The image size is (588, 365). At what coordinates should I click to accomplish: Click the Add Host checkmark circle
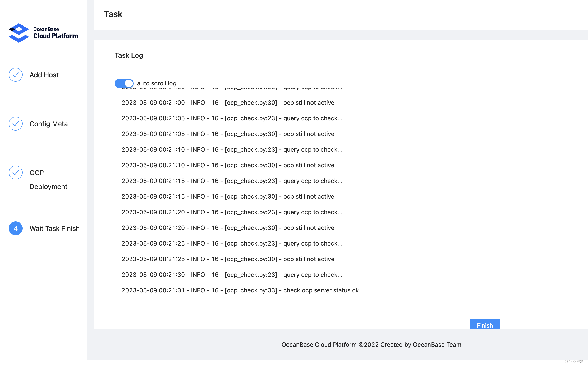click(16, 75)
